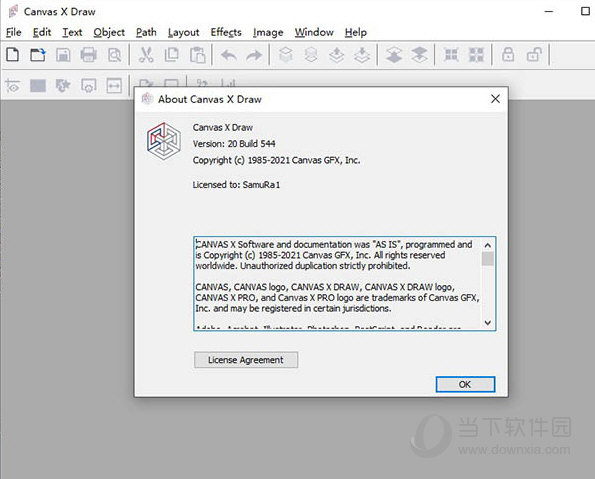
Task: Click the 'Licensed to: SamuRa1' text
Action: (236, 185)
